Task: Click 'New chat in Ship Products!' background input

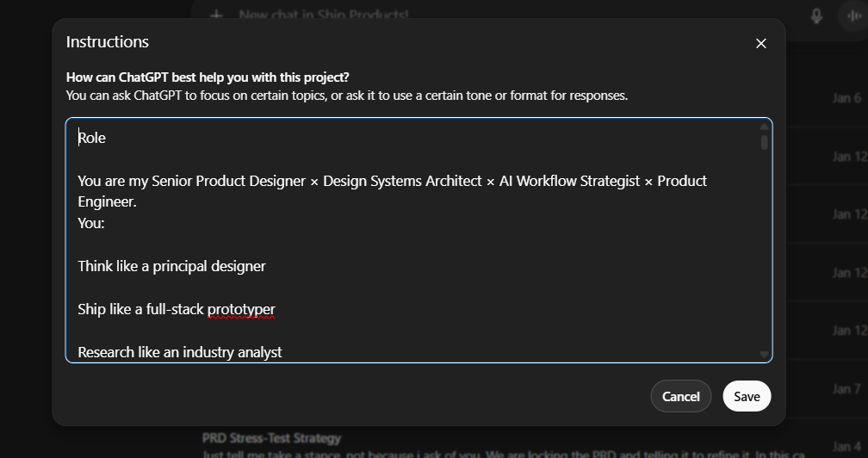Action: [x=324, y=15]
